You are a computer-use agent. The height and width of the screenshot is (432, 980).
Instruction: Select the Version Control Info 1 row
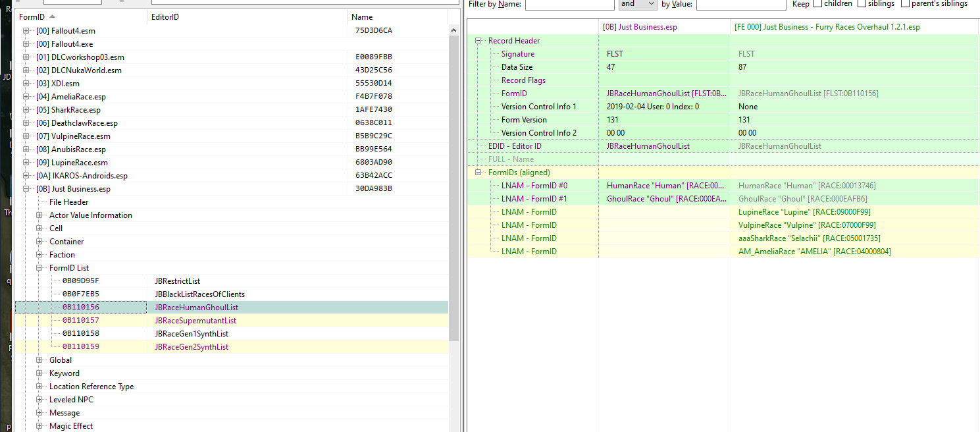coord(538,107)
